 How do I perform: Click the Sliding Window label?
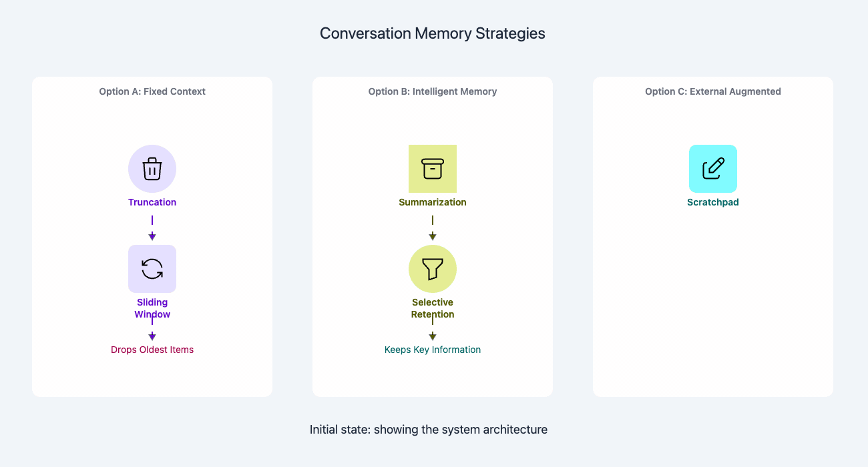click(152, 308)
